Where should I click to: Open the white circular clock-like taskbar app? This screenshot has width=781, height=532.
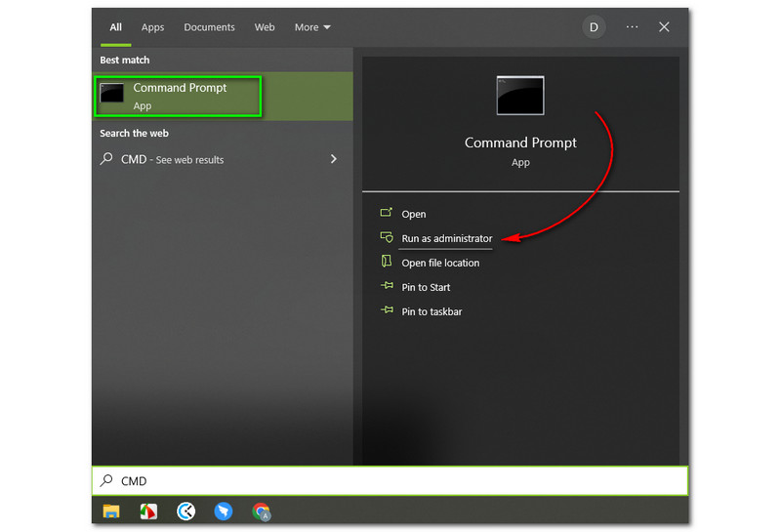click(185, 512)
